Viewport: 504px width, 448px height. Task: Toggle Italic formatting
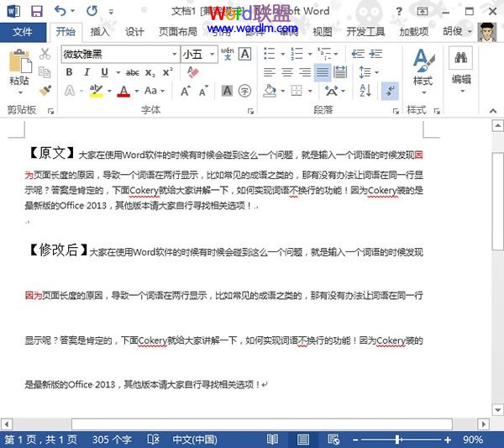coord(87,72)
